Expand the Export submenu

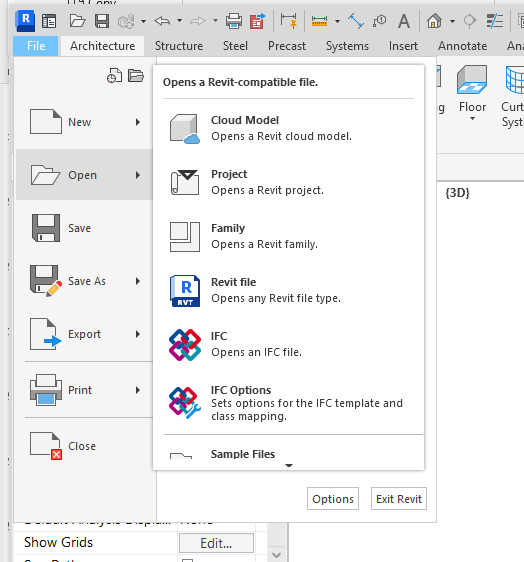tap(85, 334)
